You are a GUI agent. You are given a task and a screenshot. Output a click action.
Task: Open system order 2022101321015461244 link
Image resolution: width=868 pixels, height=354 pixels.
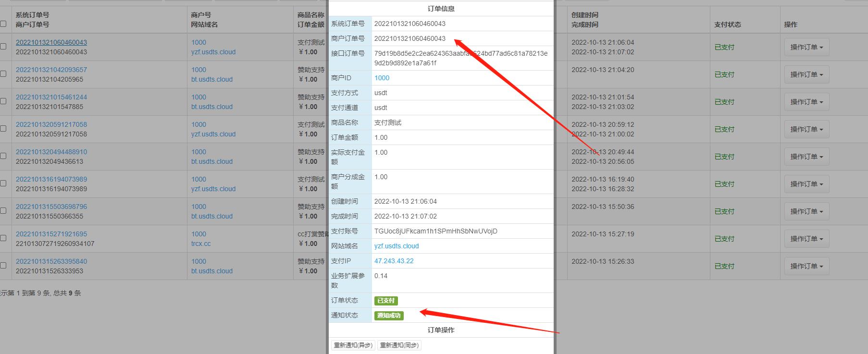point(51,97)
